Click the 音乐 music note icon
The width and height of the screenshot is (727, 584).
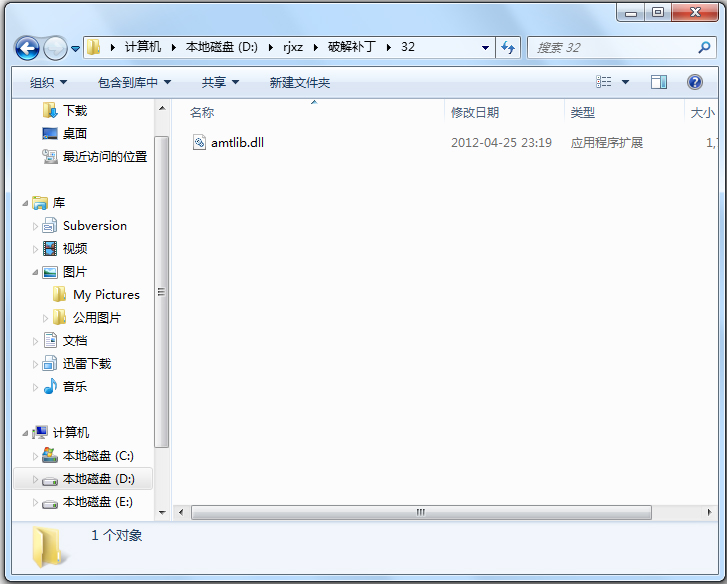click(x=50, y=386)
